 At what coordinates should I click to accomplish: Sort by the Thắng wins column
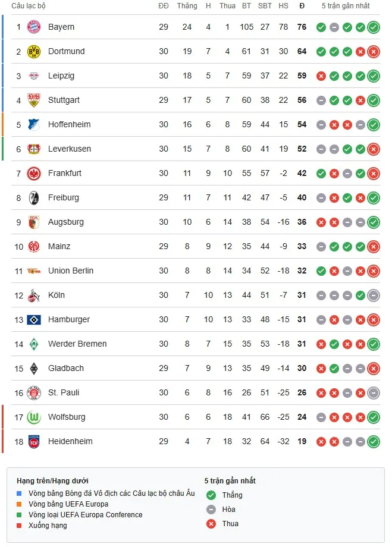187,6
